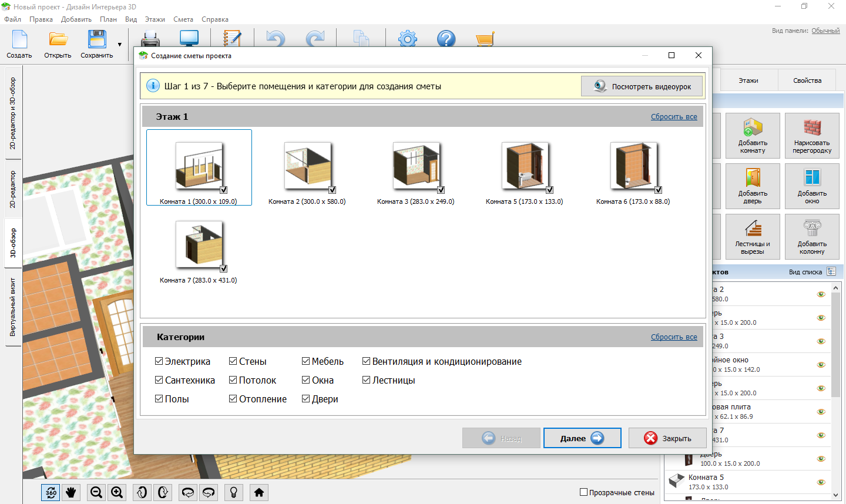Toggle the Отопление category checkbox
The width and height of the screenshot is (846, 504).
click(233, 399)
